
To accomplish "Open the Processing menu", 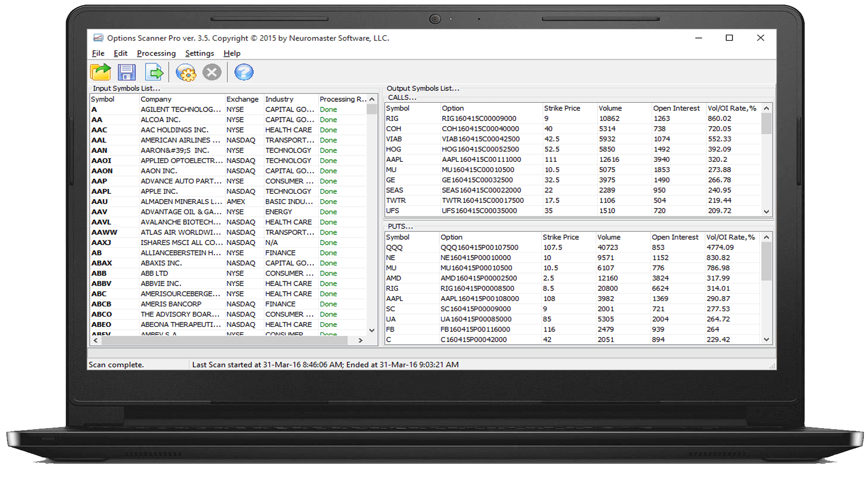I will 156,53.
